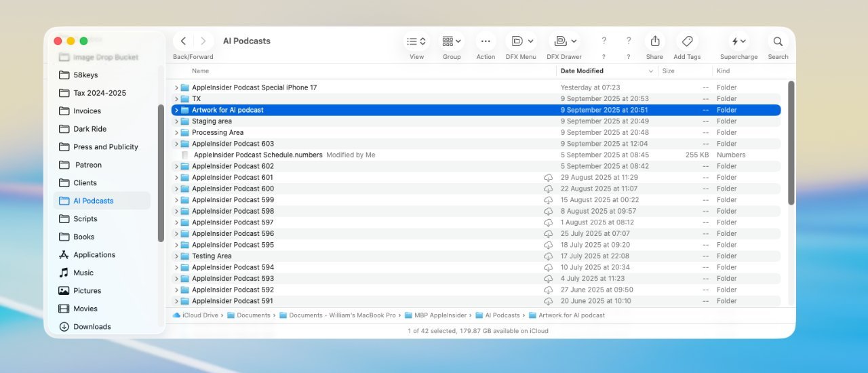Expand the Staging area folder arrow
The image size is (868, 373).
coord(176,121)
